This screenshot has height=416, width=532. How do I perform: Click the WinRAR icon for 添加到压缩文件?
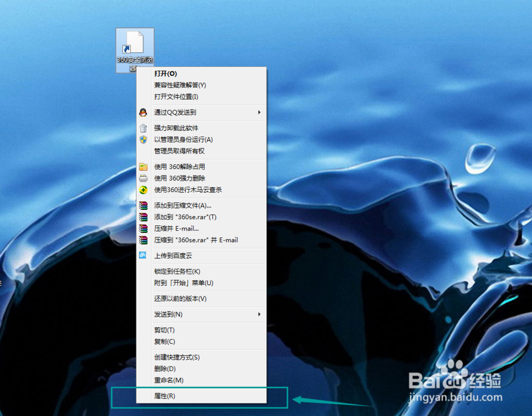coord(144,205)
